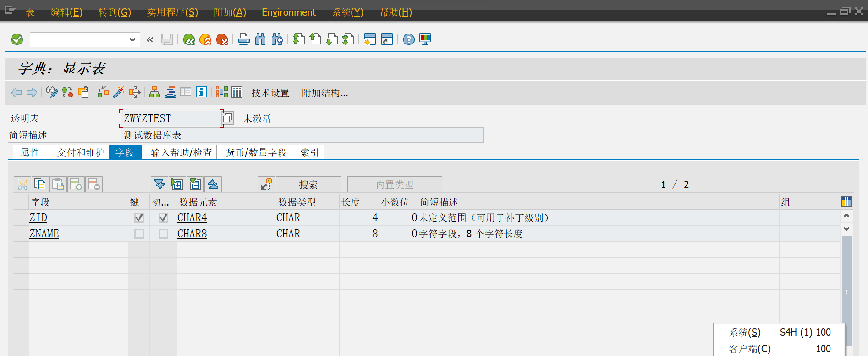Click the table Contents grid icon
Viewport: 868px width, 356px height.
click(x=237, y=92)
